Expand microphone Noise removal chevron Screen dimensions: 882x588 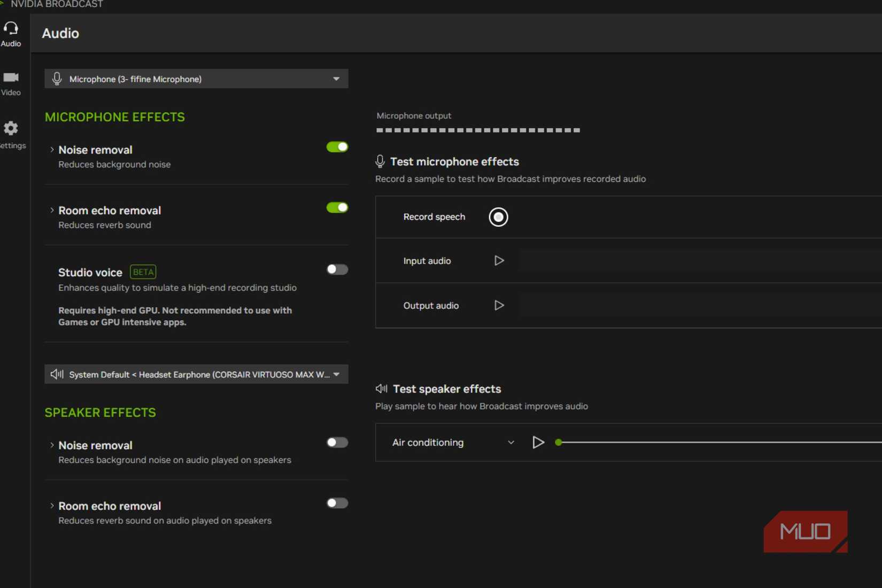52,150
